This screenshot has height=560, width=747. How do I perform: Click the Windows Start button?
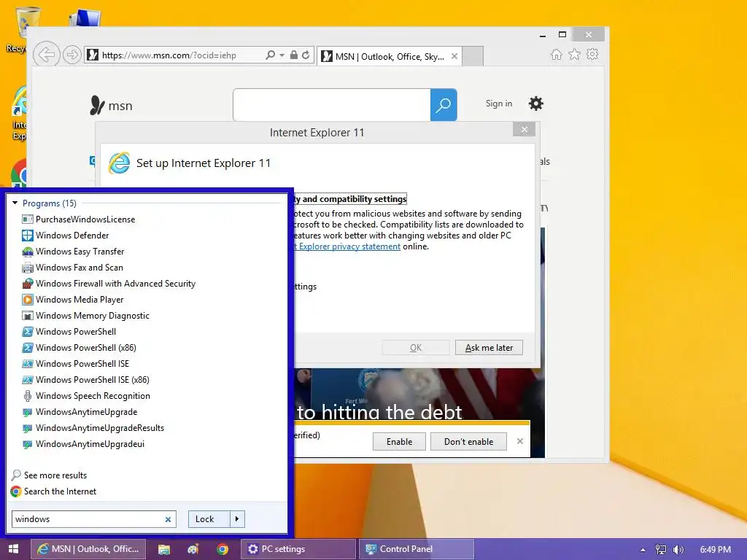[x=13, y=549]
